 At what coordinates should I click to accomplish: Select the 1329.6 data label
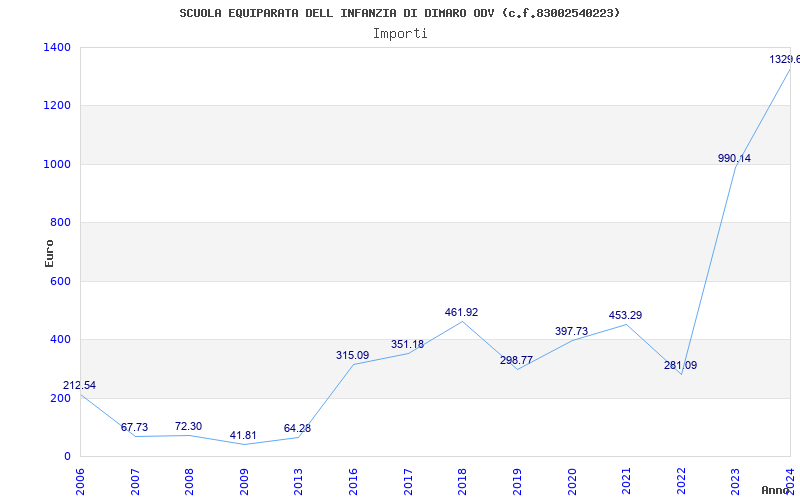point(785,59)
